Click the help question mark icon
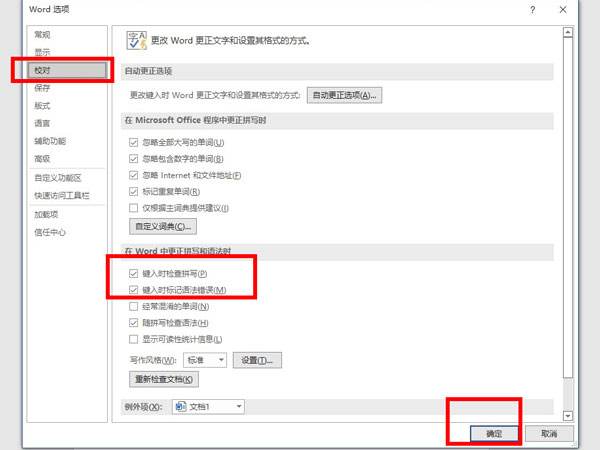The image size is (600, 450). [533, 10]
